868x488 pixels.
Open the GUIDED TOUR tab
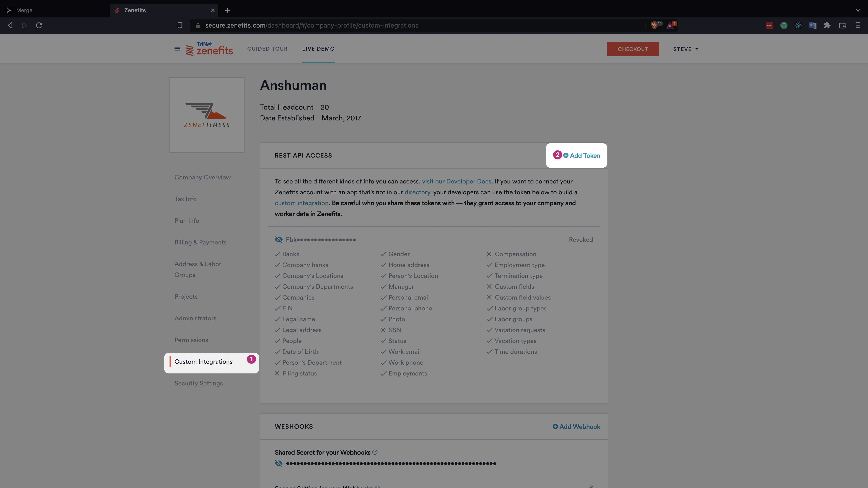(267, 49)
